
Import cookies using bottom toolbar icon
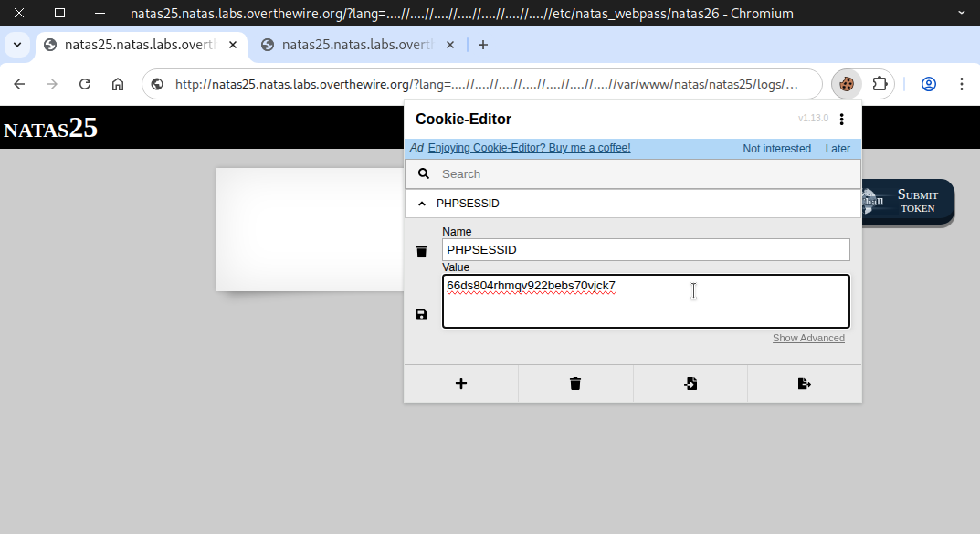click(690, 384)
